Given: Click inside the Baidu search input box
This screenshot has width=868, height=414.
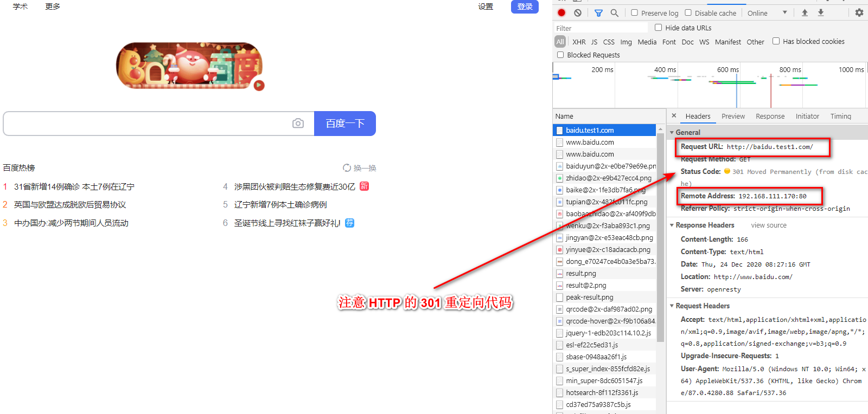Looking at the screenshot, I should (146, 124).
